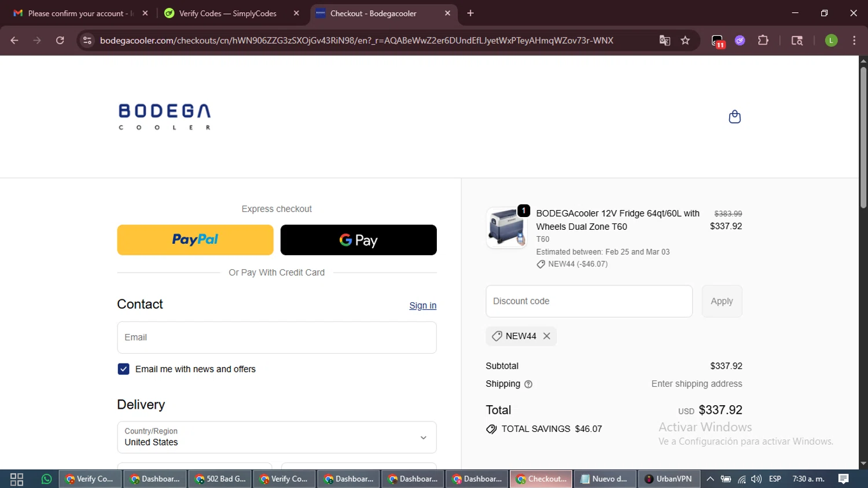Screen dimensions: 868x488
Task: Click the tab search toolbar icon
Action: coord(797,41)
